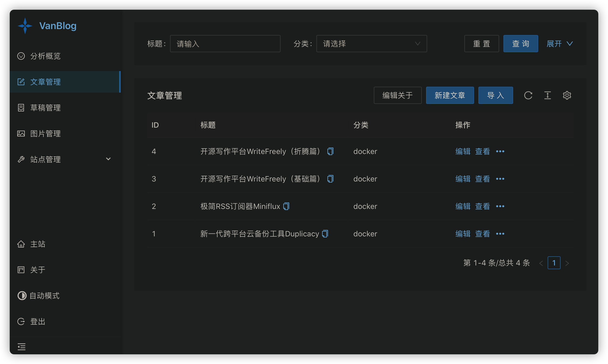This screenshot has width=608, height=364.
Task: Click the copy icon beside the Duplicacy title
Action: click(325, 234)
